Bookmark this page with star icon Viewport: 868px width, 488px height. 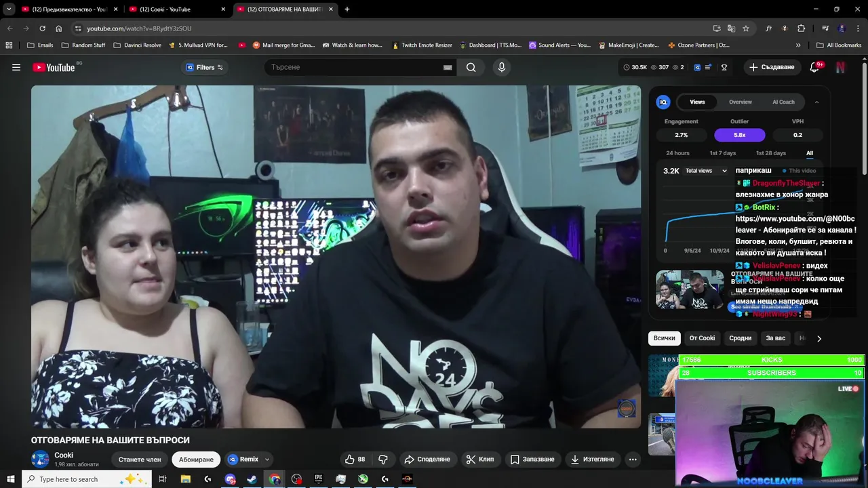pyautogui.click(x=746, y=28)
